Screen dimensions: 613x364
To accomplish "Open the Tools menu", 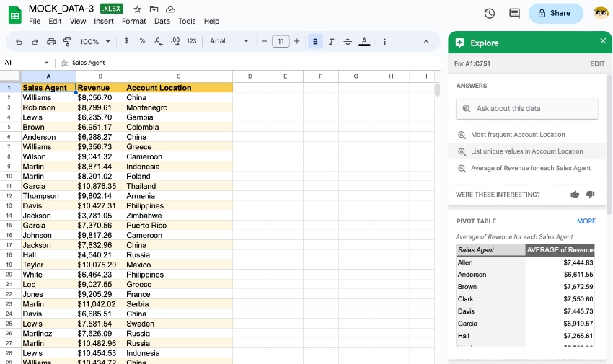I will [x=187, y=21].
